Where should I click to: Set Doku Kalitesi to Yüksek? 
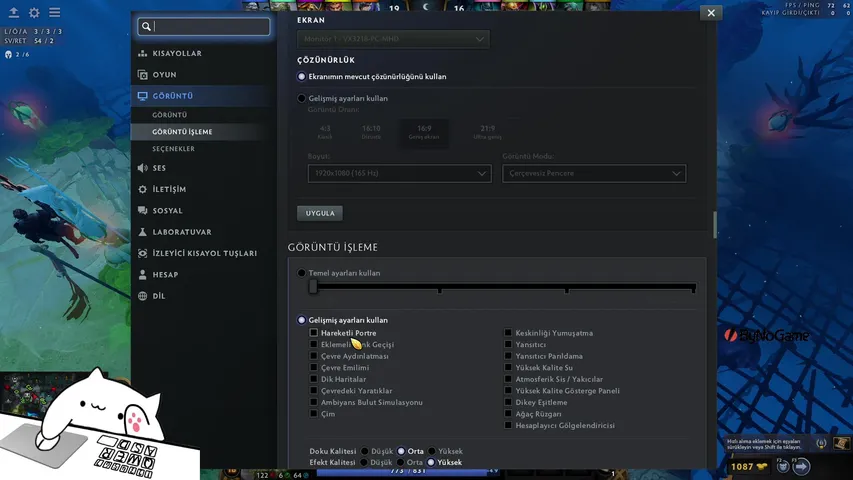click(432, 451)
